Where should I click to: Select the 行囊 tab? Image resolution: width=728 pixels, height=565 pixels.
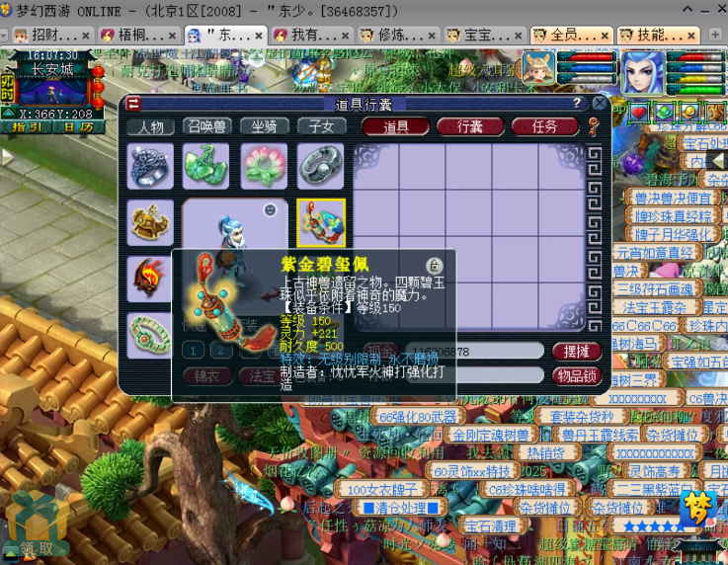click(x=470, y=126)
